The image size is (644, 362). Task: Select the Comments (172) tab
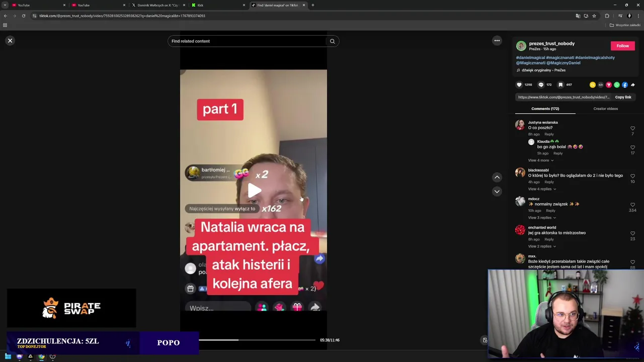(545, 109)
